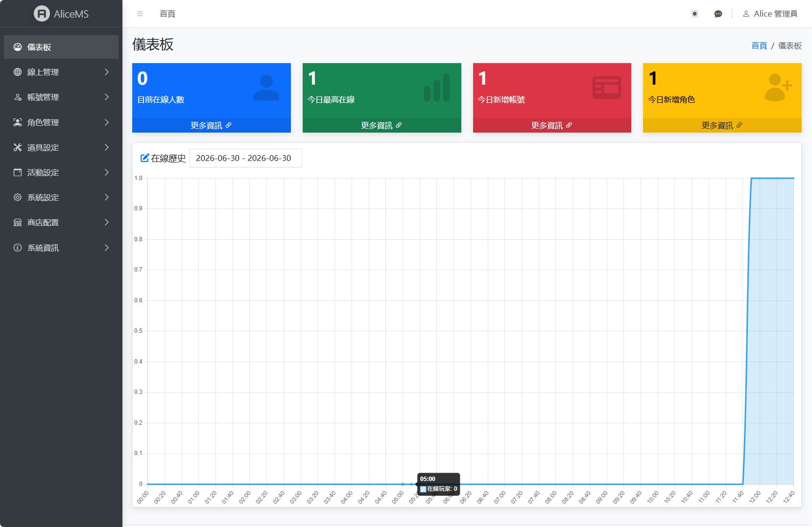This screenshot has height=527, width=812.
Task: Click the add-user icon on the yellow card
Action: (x=778, y=88)
